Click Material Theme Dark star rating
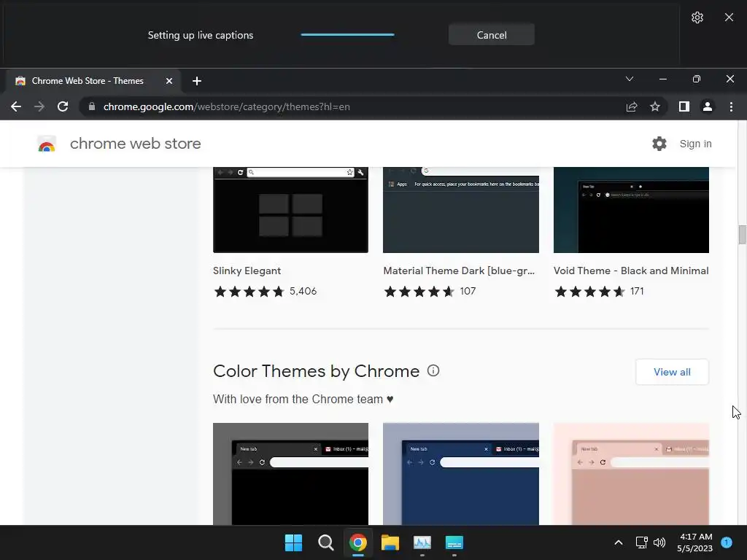This screenshot has width=747, height=560. tap(419, 292)
